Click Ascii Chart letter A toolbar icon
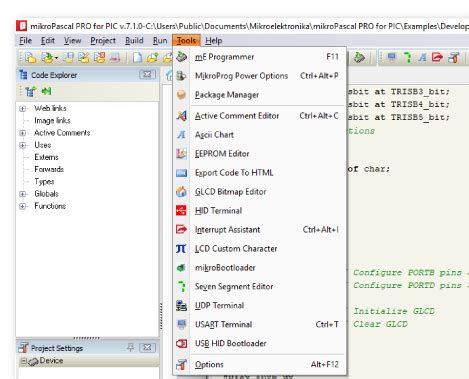The width and height of the screenshot is (469, 379). (x=423, y=57)
